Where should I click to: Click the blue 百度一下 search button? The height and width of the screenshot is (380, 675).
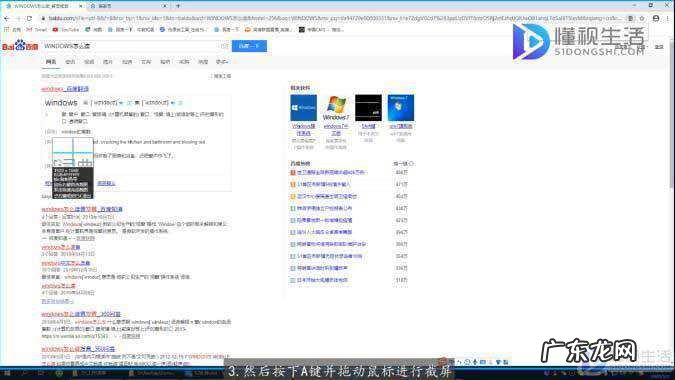249,46
